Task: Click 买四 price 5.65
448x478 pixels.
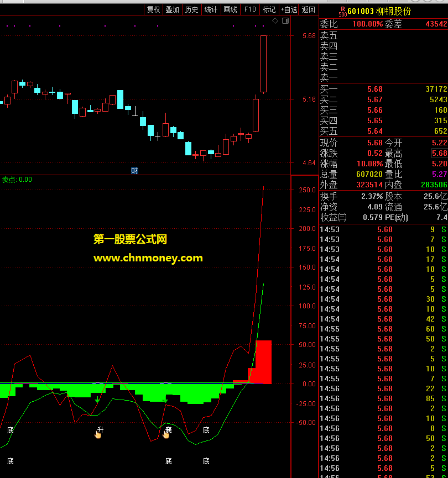Action: [x=375, y=120]
